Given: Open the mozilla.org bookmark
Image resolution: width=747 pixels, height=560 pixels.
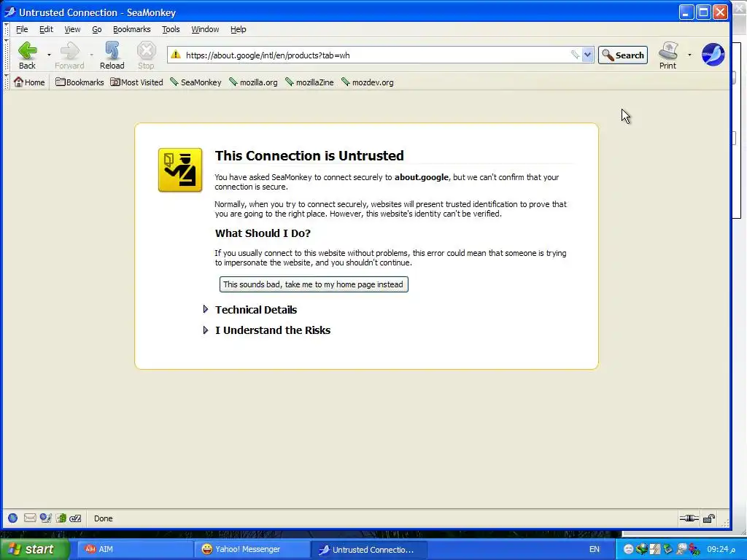Looking at the screenshot, I should (x=253, y=82).
